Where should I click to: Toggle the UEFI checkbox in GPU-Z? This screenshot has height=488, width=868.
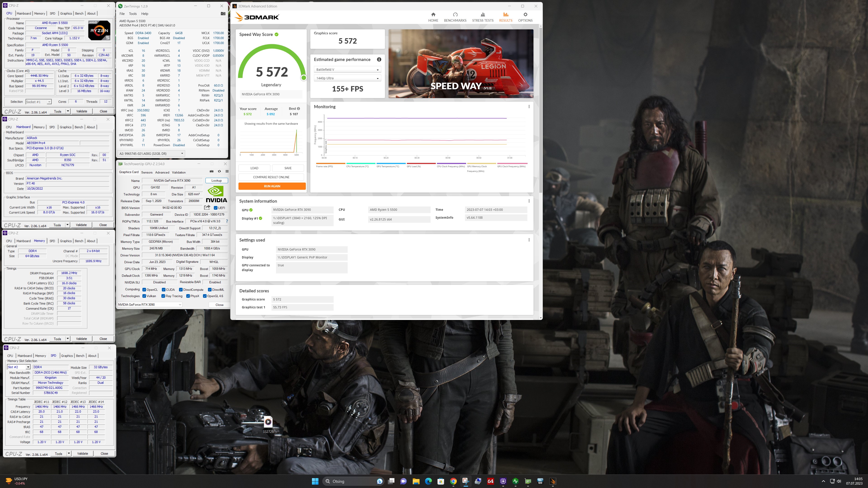click(216, 208)
